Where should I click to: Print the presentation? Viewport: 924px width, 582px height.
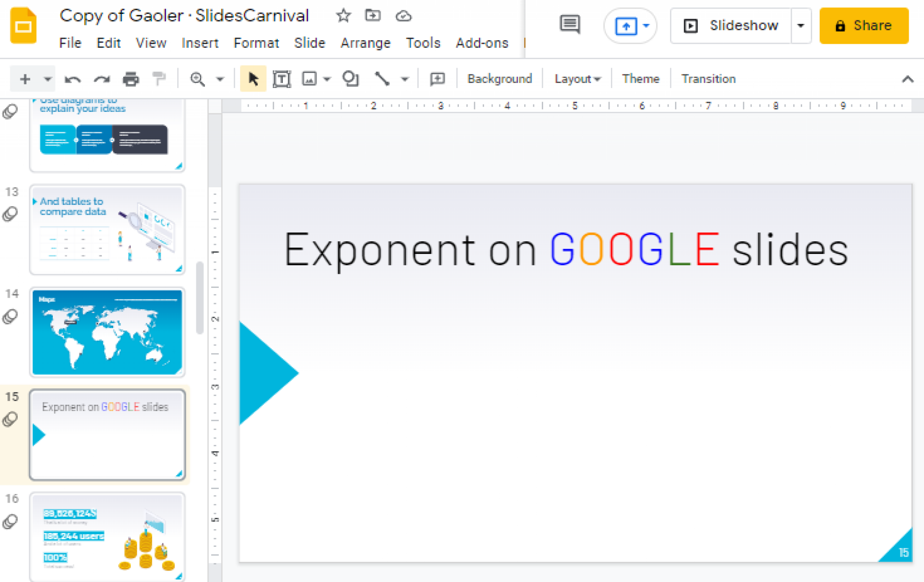coord(131,79)
